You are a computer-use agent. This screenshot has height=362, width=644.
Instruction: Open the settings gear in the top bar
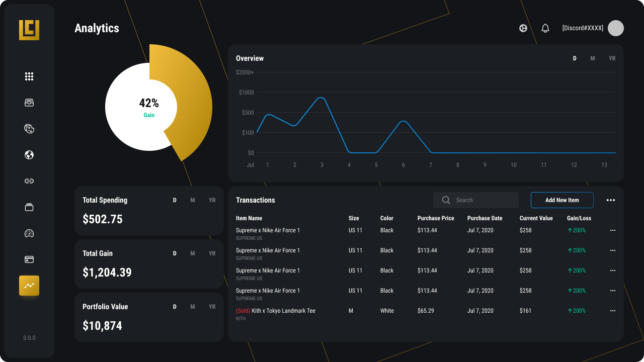click(523, 28)
